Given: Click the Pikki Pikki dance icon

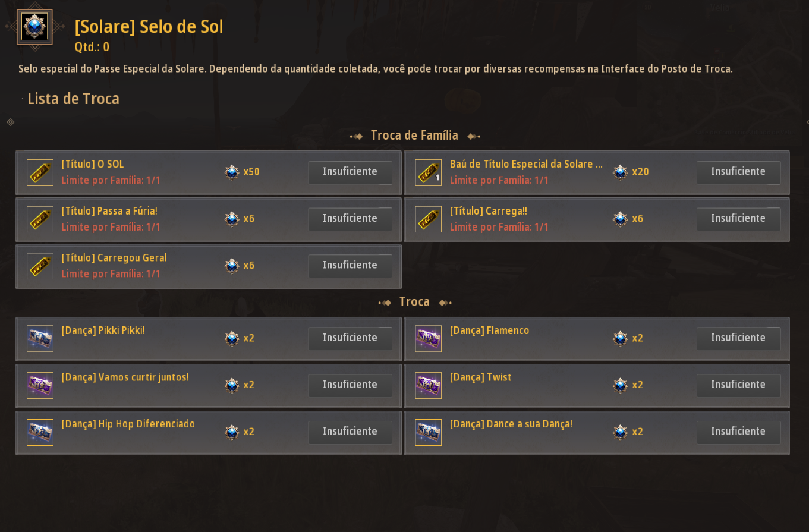Looking at the screenshot, I should point(40,338).
